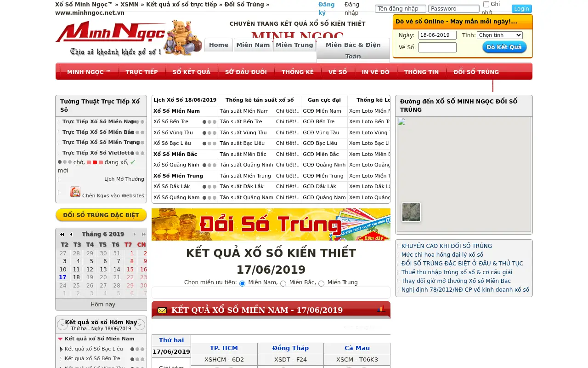The height and width of the screenshot is (368, 588).
Task: Switch to the Miền Trung tab
Action: click(x=294, y=45)
